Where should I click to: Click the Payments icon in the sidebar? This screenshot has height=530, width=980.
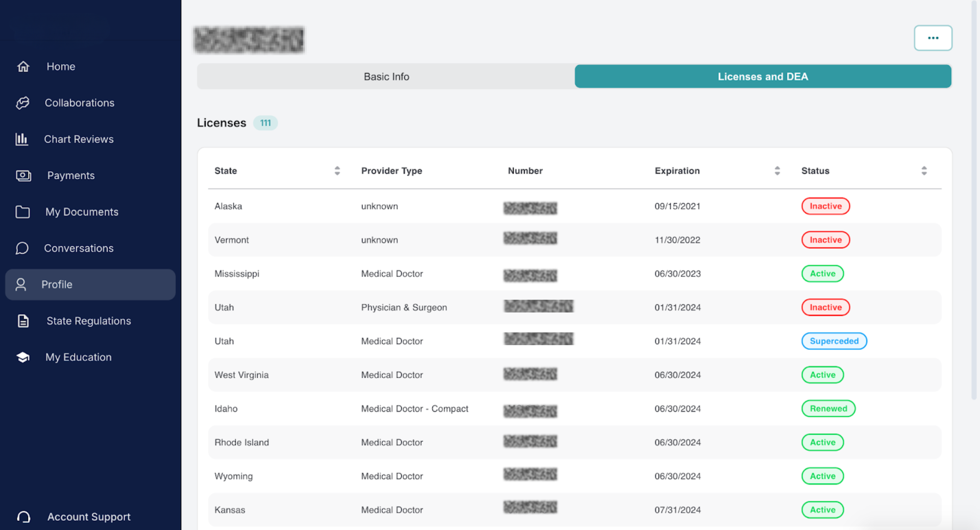click(x=23, y=175)
